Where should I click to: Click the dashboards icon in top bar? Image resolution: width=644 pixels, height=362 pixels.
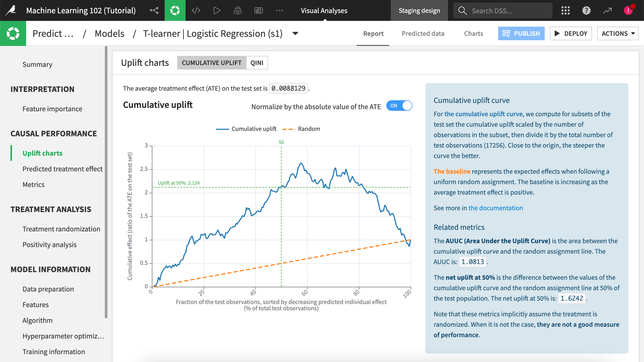tap(258, 10)
